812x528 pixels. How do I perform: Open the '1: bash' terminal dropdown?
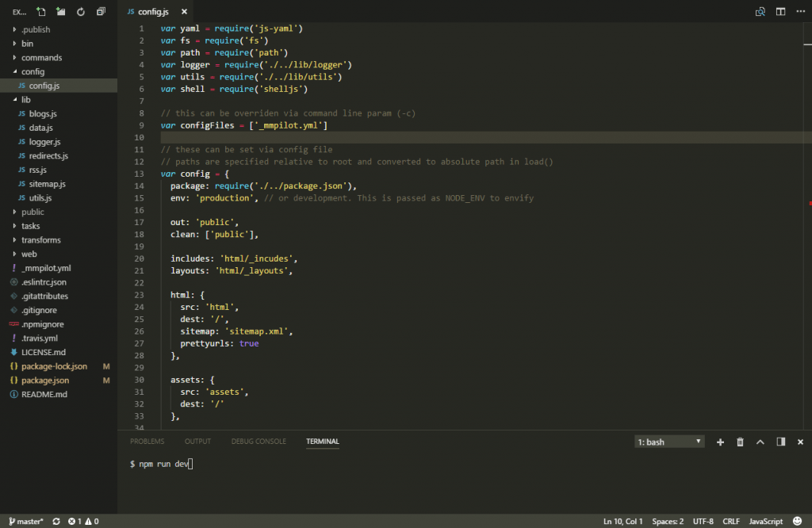pos(669,442)
